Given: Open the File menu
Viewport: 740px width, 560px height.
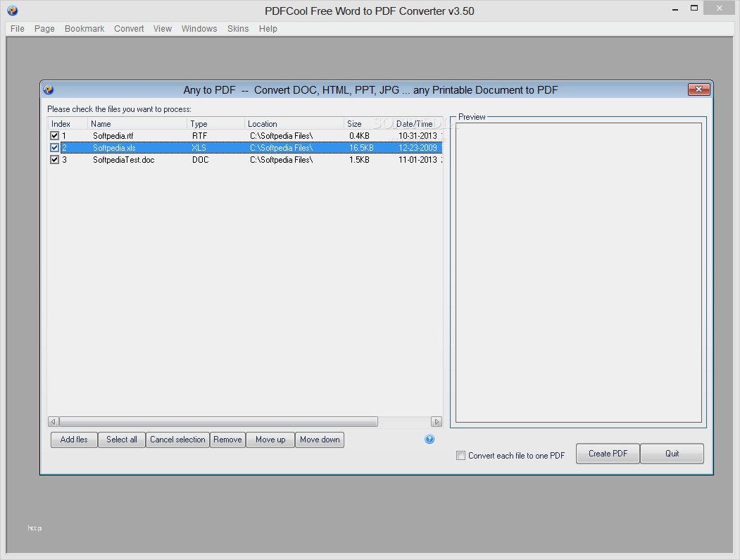Looking at the screenshot, I should [18, 29].
